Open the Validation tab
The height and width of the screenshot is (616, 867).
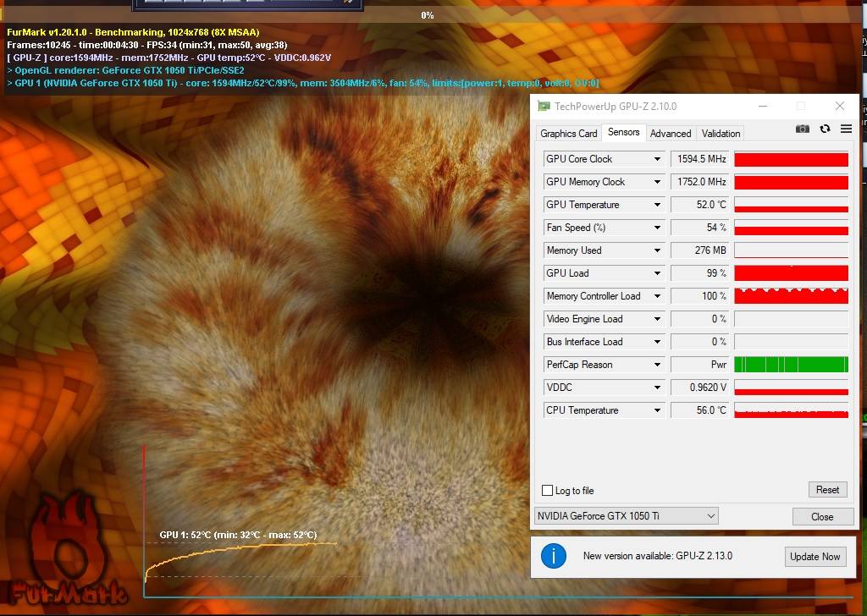721,133
